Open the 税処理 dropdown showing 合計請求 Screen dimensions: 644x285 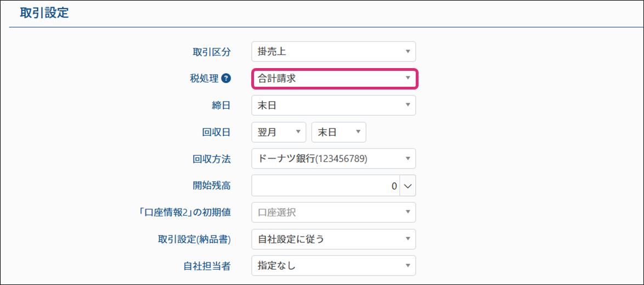(335, 79)
